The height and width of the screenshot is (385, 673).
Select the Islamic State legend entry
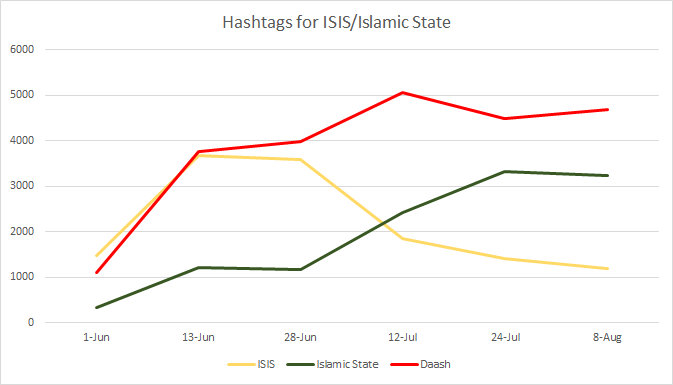tap(333, 364)
